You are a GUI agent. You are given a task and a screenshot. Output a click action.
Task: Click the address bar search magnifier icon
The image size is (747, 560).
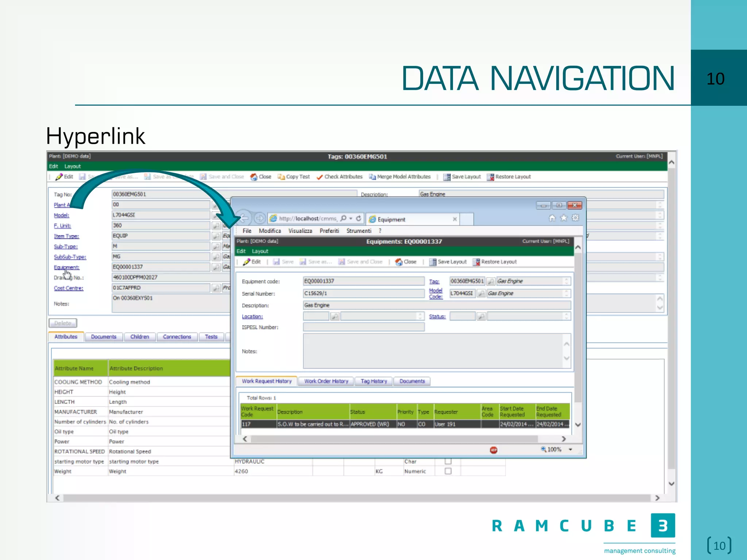343,218
